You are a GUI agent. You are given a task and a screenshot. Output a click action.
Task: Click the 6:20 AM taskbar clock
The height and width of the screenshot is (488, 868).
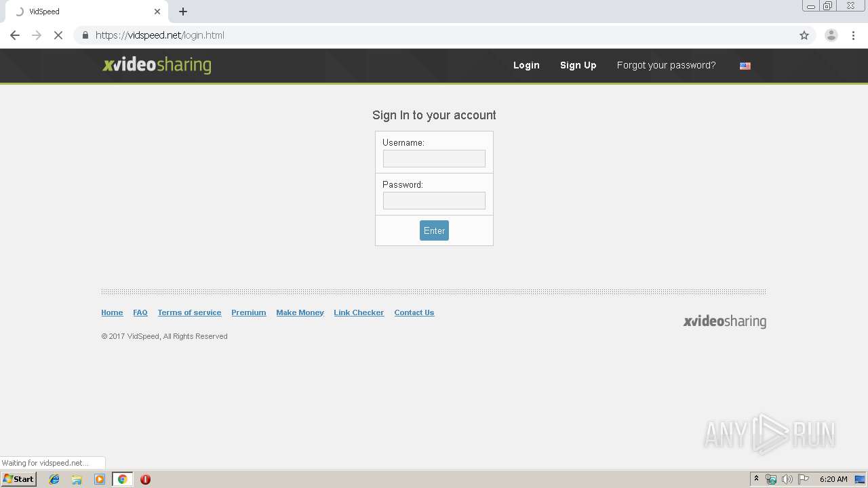coord(833,479)
